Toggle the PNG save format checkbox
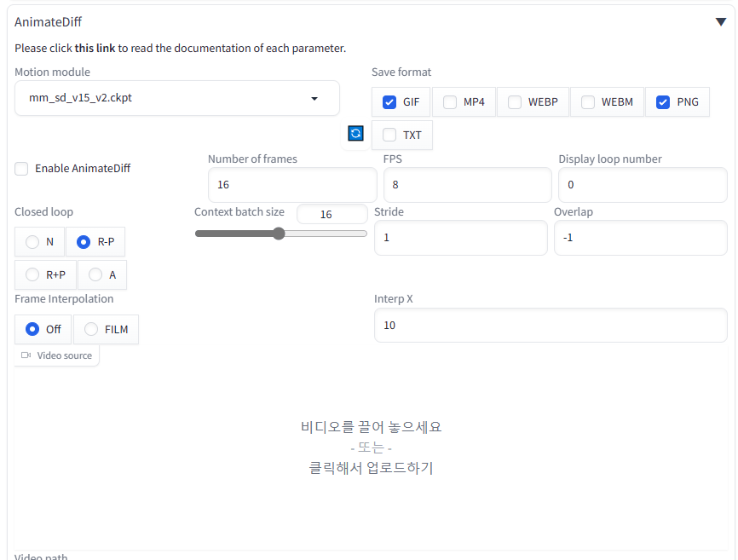The image size is (738, 560). (663, 102)
